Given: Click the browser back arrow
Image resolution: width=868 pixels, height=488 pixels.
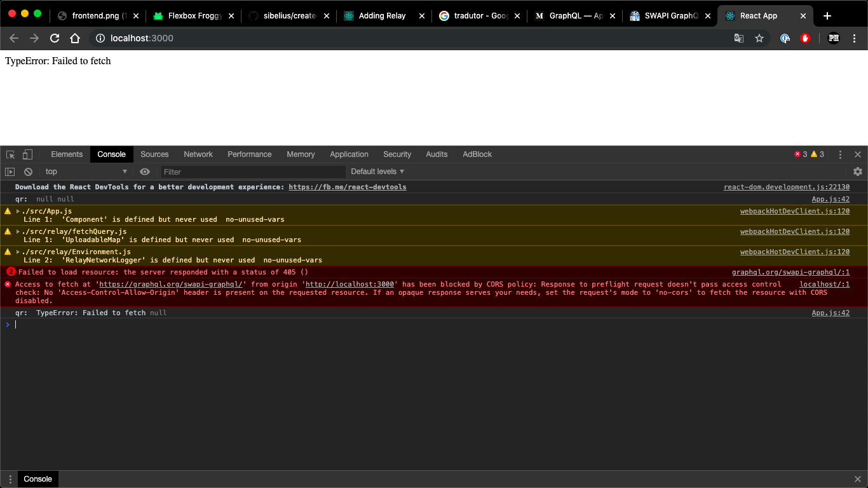Looking at the screenshot, I should tap(14, 38).
